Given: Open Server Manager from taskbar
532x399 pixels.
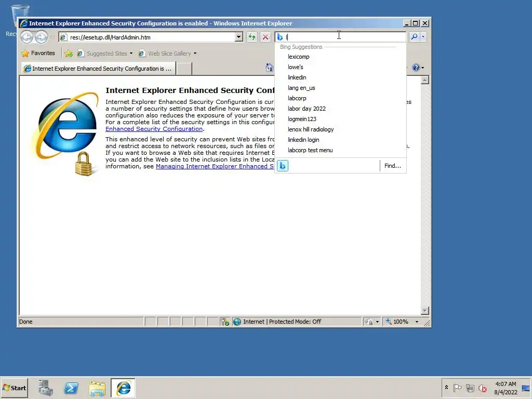Looking at the screenshot, I should pyautogui.click(x=46, y=388).
